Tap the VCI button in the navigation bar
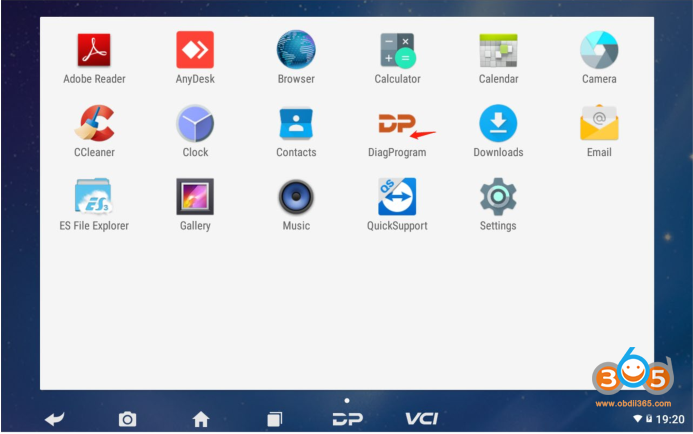This screenshot has height=434, width=693. 422,419
